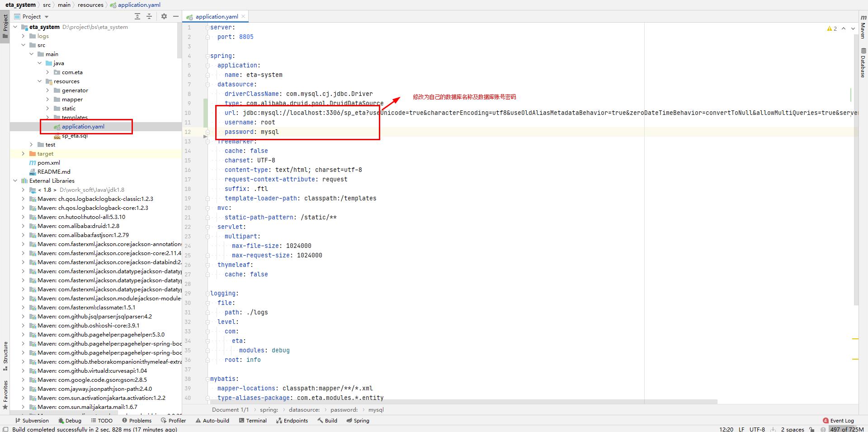This screenshot has width=868, height=432.
Task: Open the Endpoints tool window
Action: (x=292, y=420)
